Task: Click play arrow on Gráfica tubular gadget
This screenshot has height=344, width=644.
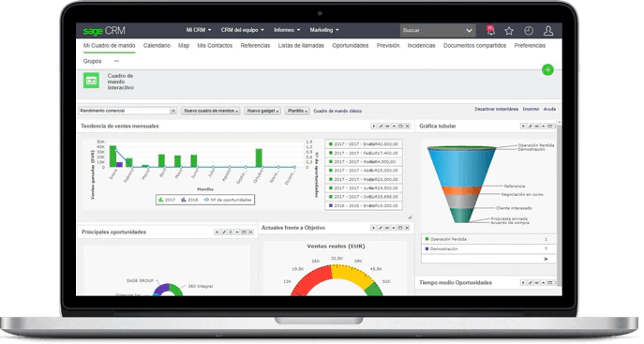Action: [x=523, y=126]
